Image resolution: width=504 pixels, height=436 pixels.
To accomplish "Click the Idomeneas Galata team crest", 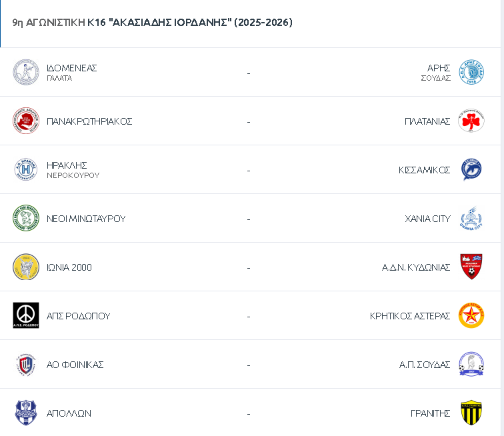I will pyautogui.click(x=26, y=73).
